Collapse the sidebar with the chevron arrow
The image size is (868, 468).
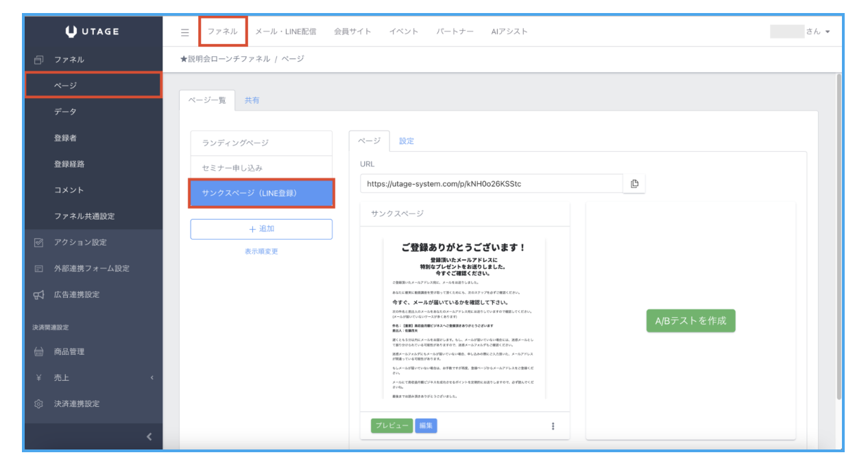pyautogui.click(x=149, y=437)
